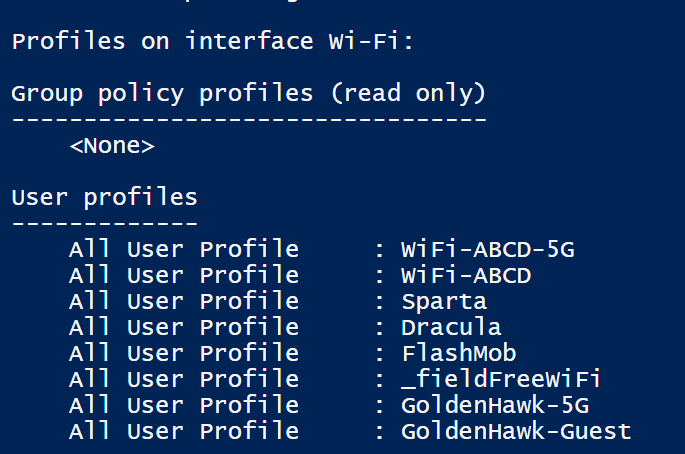Click the WiFi-ABCD-5G profile name

coord(488,249)
